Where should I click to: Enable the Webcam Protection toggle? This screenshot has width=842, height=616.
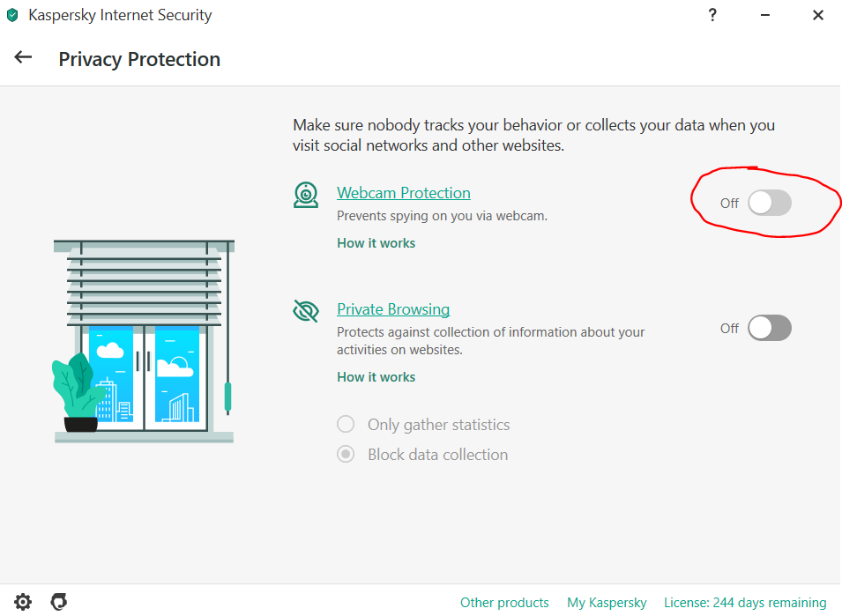769,203
